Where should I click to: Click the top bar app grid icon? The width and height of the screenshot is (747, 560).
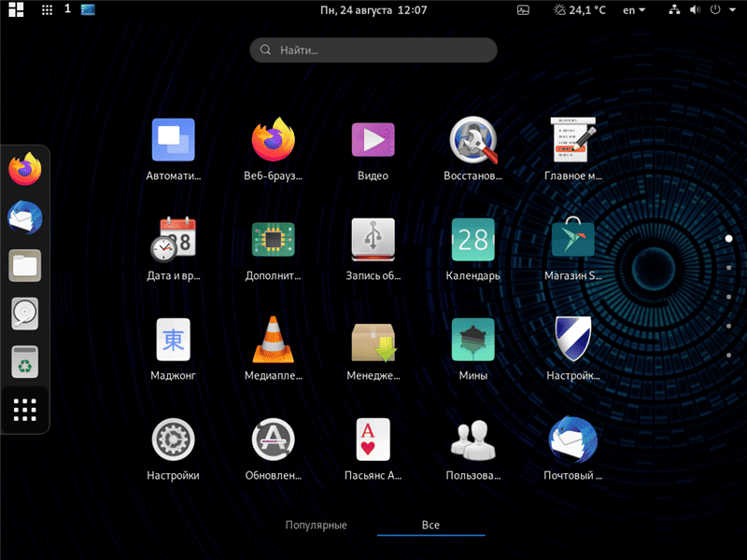47,10
